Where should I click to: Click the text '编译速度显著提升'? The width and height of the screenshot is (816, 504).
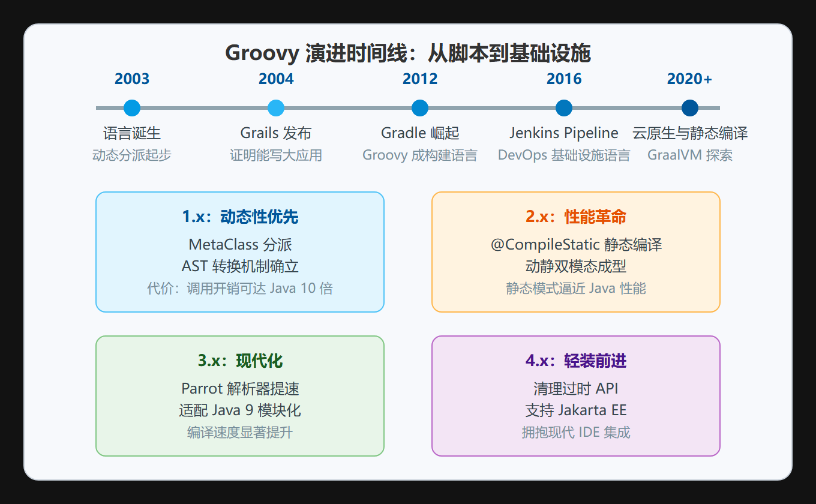click(240, 433)
